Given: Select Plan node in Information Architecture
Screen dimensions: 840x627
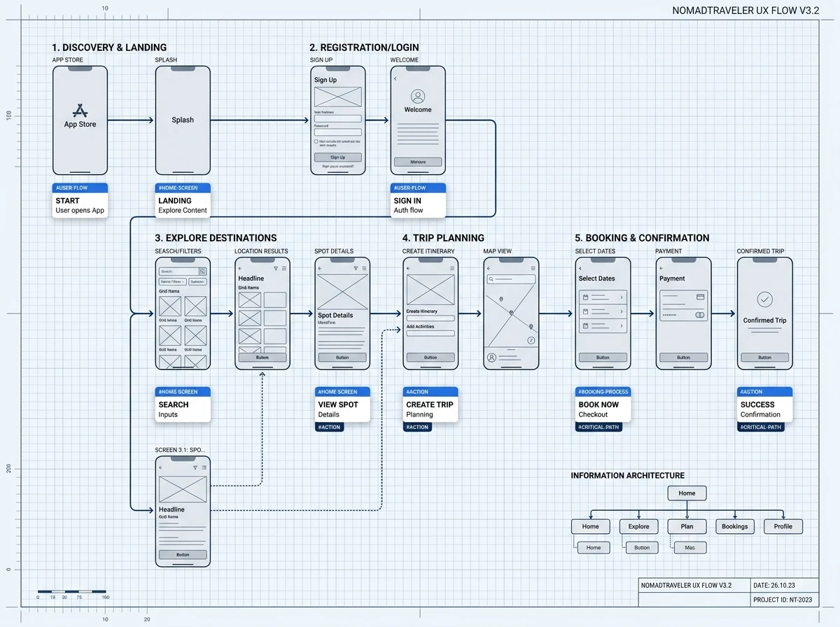Looking at the screenshot, I should pos(687,526).
